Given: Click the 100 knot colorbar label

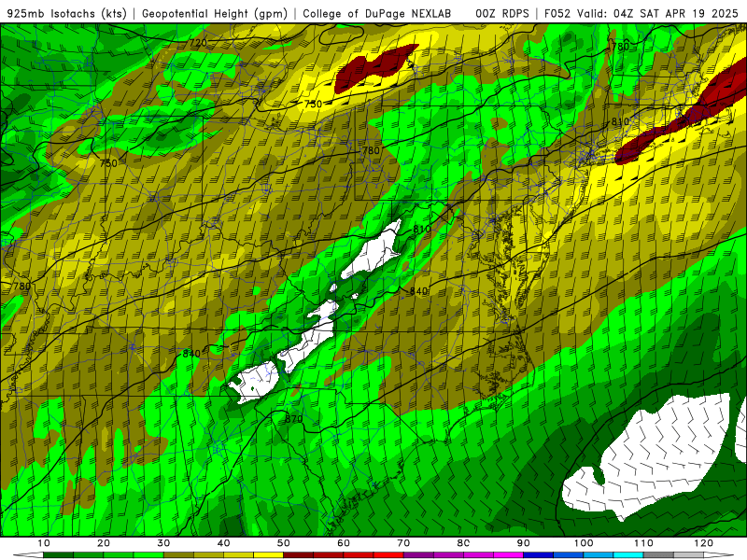Looking at the screenshot, I should pos(584,543).
